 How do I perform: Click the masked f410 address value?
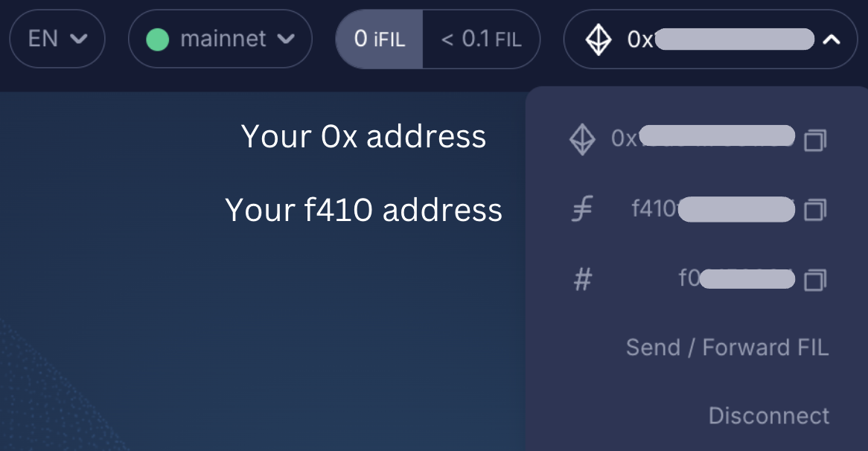[737, 209]
